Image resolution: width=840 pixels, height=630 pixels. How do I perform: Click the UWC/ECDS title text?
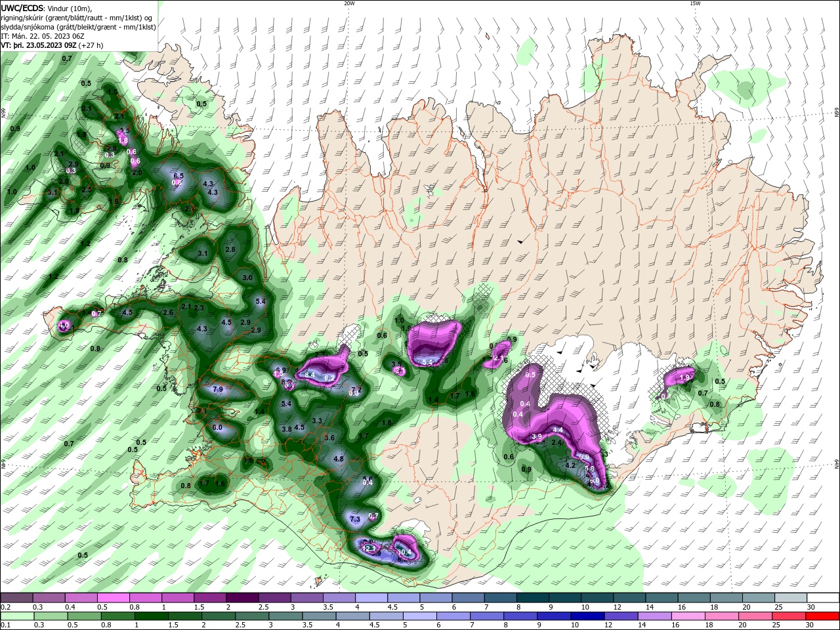click(22, 8)
